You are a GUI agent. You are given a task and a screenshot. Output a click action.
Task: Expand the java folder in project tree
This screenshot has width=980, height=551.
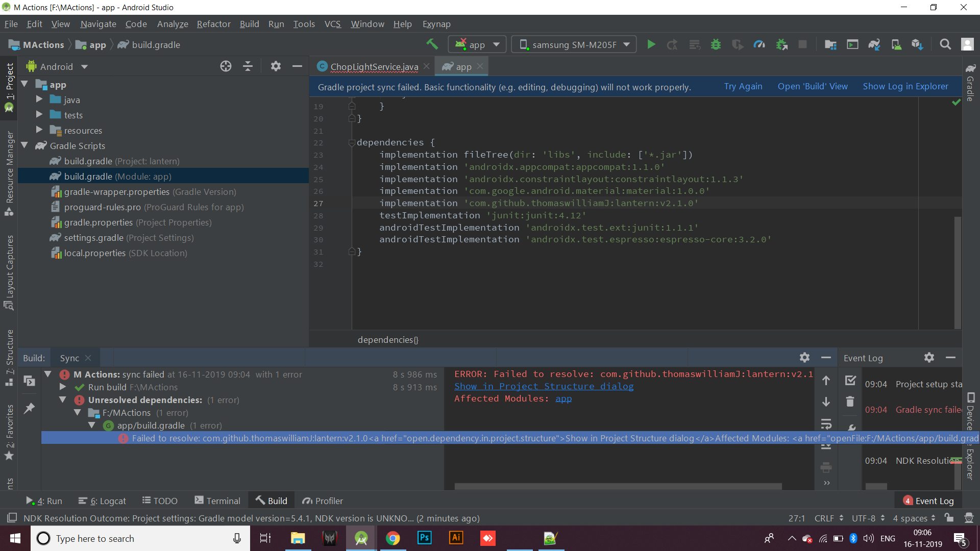pos(39,99)
